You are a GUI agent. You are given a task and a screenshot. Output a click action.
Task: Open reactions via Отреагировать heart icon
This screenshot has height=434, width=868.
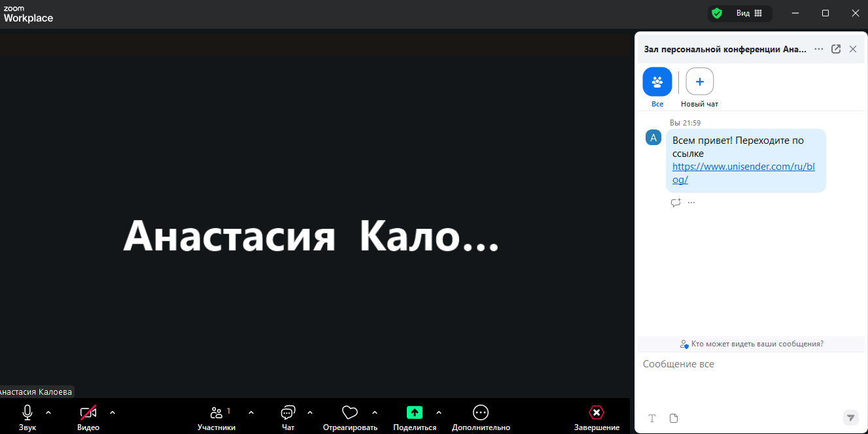(x=350, y=417)
